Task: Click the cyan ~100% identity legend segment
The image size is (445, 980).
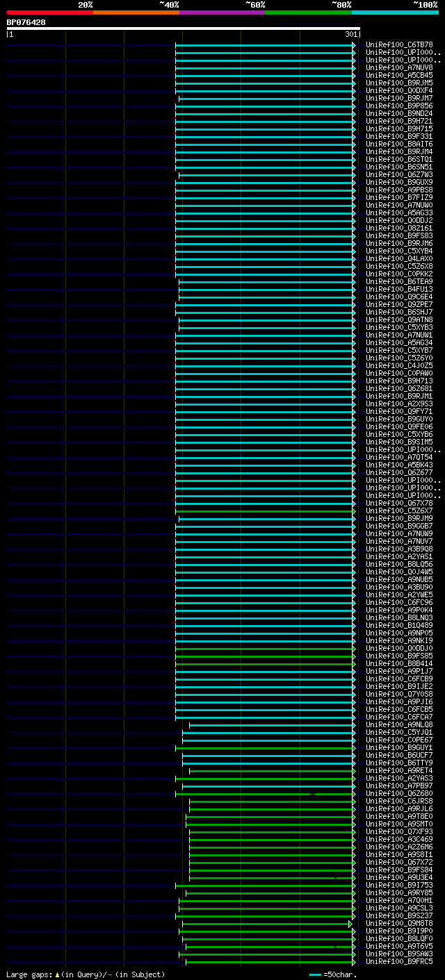Action: point(395,12)
